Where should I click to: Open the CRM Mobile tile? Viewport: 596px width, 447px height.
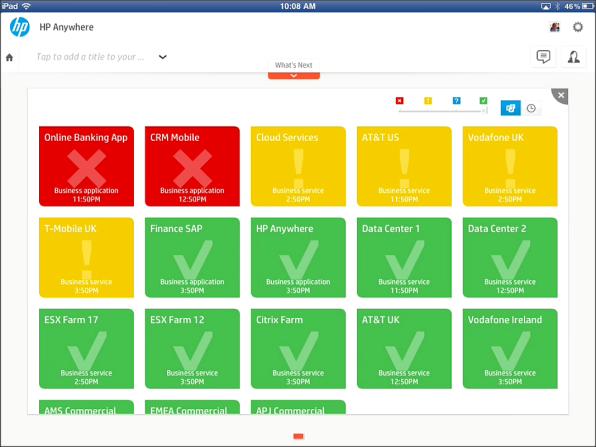click(x=192, y=166)
